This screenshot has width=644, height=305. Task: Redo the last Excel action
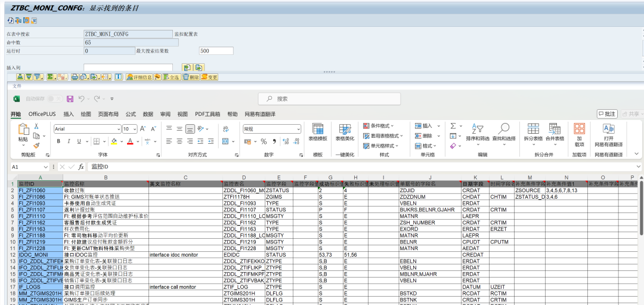(x=97, y=99)
